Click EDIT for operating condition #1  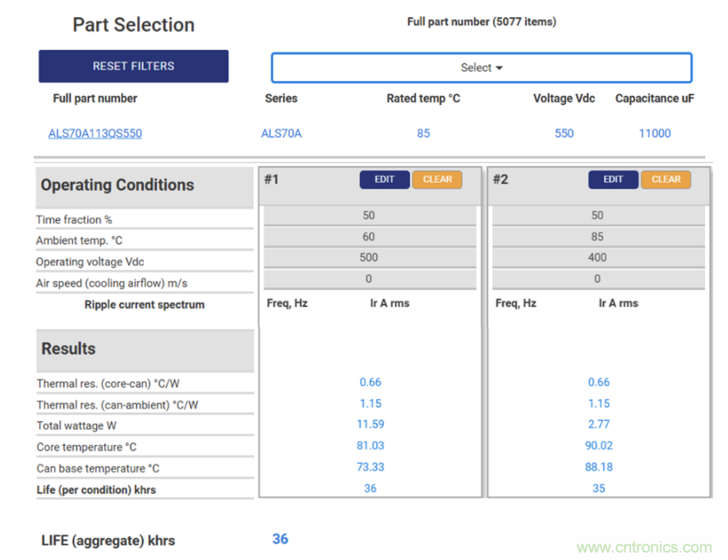(x=385, y=180)
